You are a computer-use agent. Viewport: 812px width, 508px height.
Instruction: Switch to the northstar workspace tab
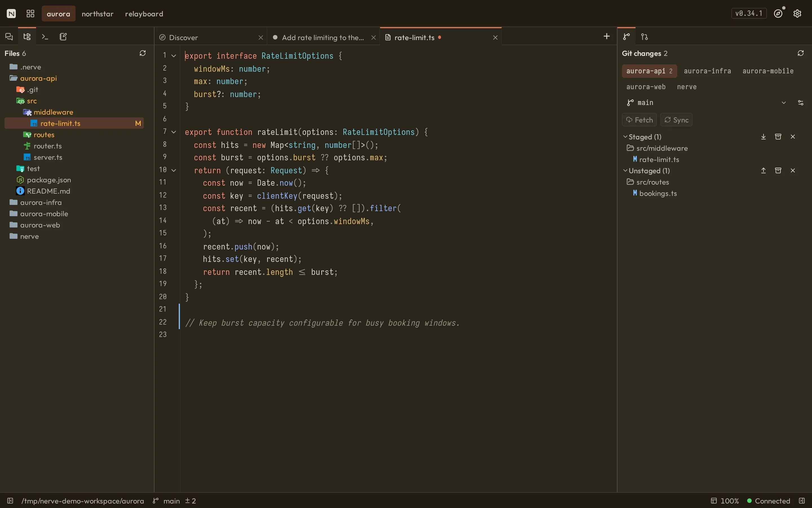(x=98, y=14)
